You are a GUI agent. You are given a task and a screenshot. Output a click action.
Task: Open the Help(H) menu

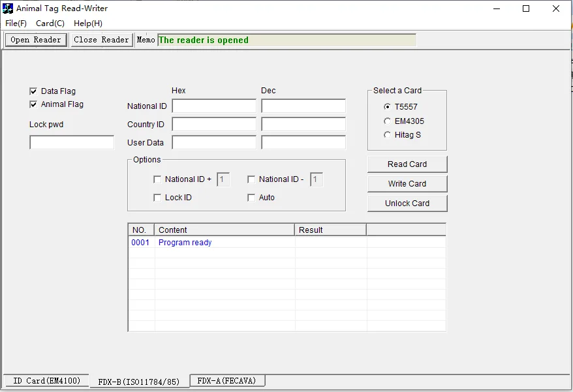coord(87,23)
